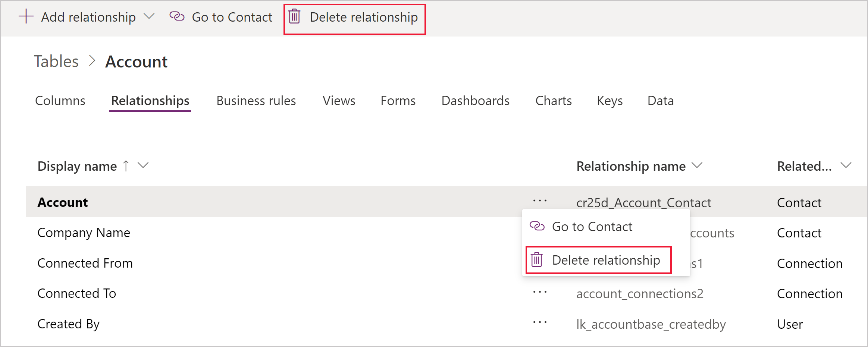This screenshot has width=868, height=347.
Task: Open Relationship name column filter chevron
Action: click(x=697, y=165)
